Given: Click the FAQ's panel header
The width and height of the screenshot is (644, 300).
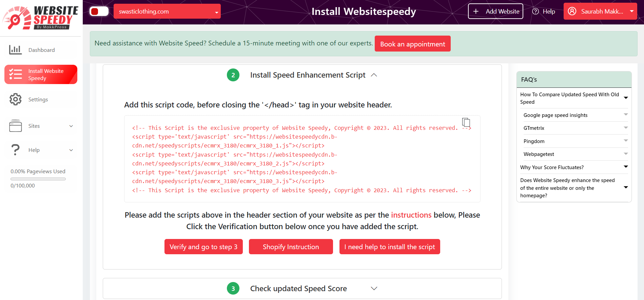Looking at the screenshot, I should 574,80.
